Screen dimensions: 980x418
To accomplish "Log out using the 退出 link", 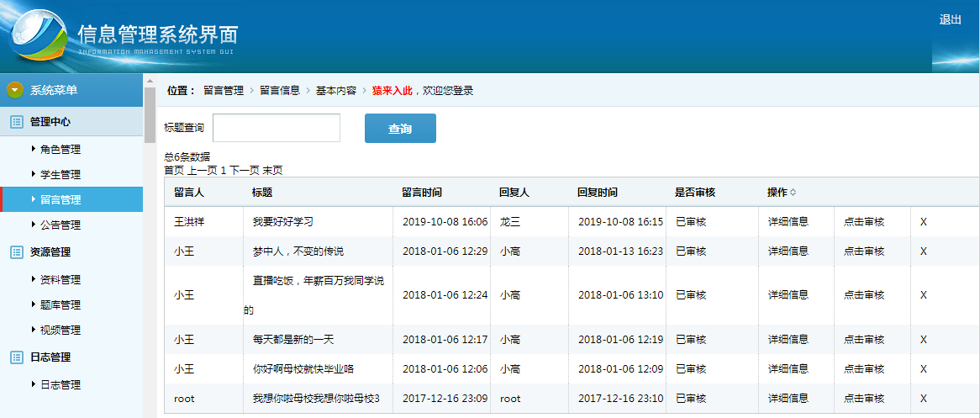I will point(950,20).
